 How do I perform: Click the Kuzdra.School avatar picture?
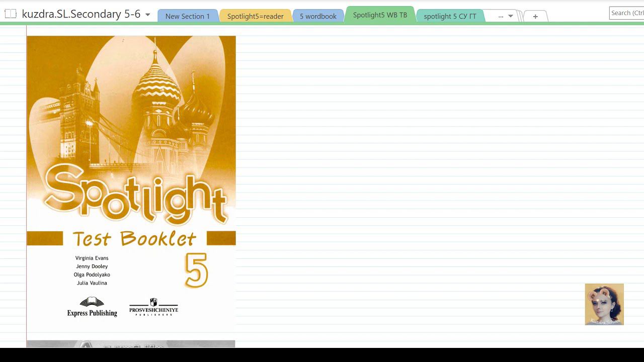[x=604, y=304]
